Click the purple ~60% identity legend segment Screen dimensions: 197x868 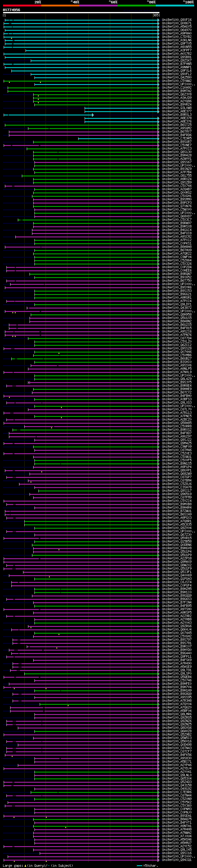[x=99, y=6]
